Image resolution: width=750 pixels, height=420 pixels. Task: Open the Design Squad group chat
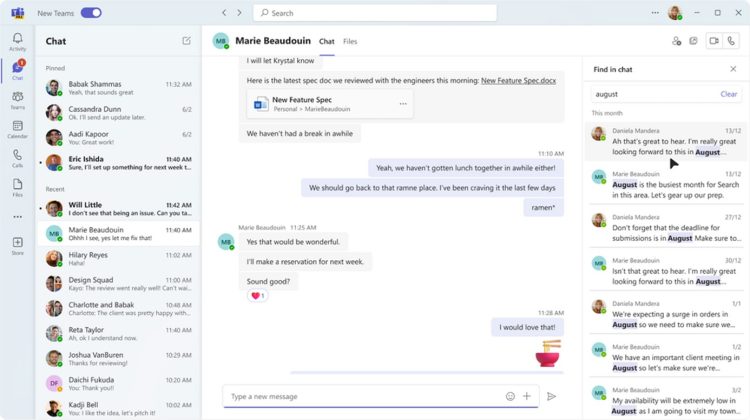click(x=119, y=284)
